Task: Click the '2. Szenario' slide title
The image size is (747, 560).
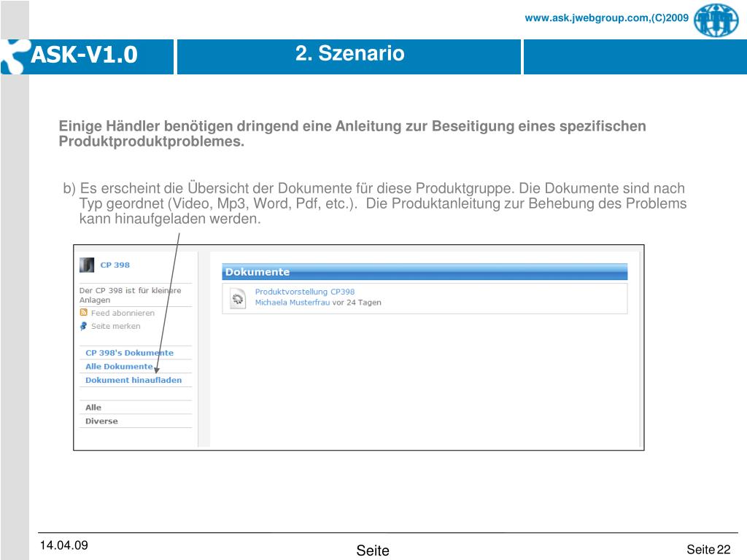Action: coord(349,52)
